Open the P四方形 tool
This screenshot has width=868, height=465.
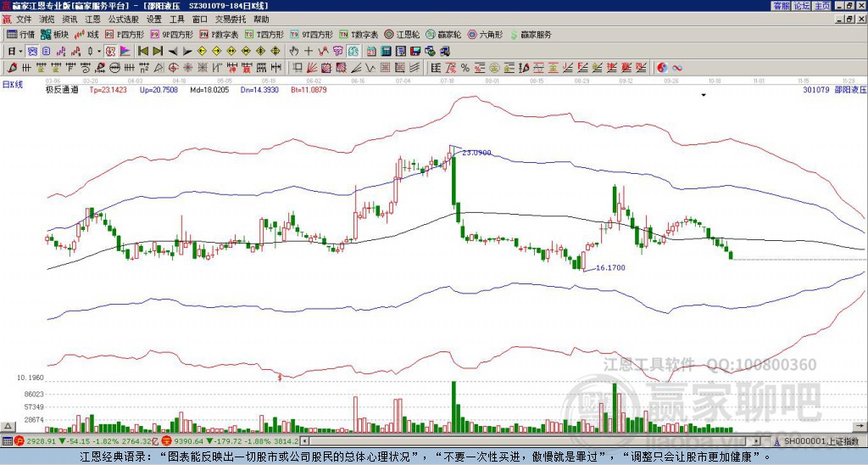click(125, 34)
